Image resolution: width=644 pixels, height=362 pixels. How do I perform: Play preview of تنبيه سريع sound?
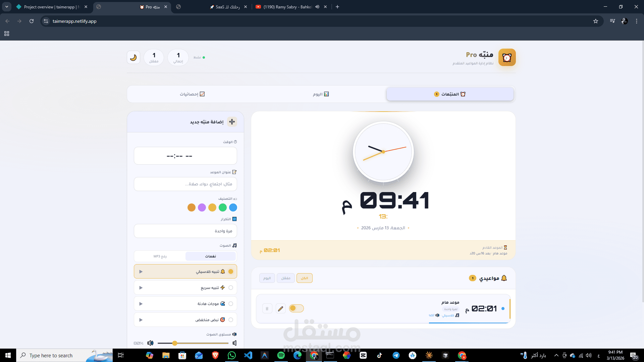click(x=141, y=288)
